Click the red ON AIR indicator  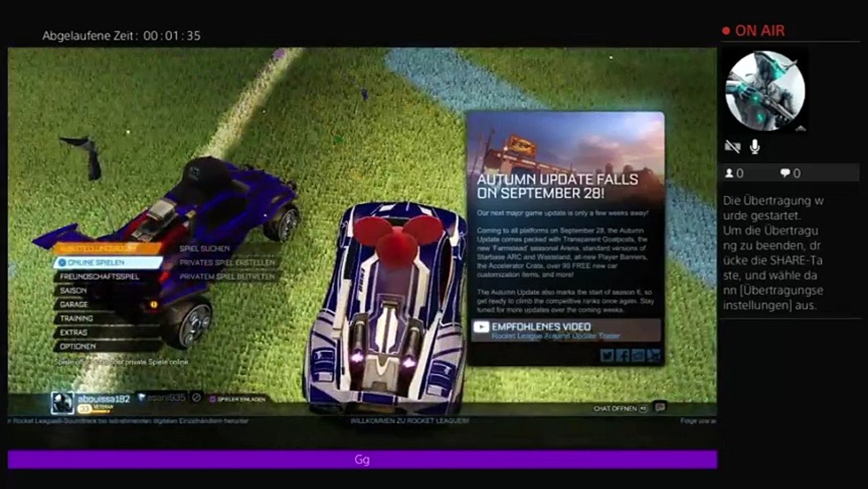pos(753,31)
